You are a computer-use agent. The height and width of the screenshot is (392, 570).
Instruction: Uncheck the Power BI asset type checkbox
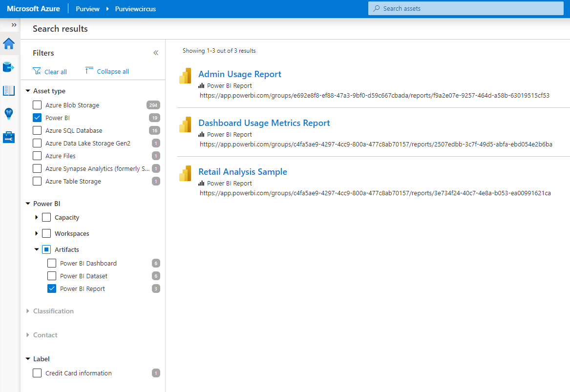(x=37, y=118)
